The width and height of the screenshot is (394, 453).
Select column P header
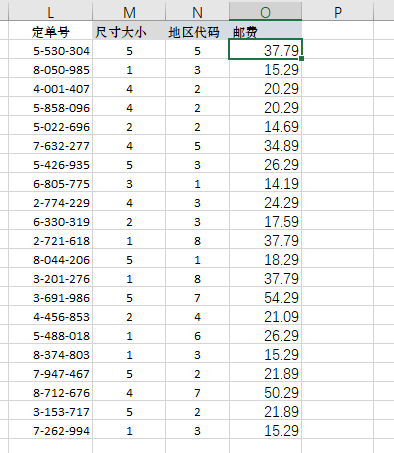[338, 12]
